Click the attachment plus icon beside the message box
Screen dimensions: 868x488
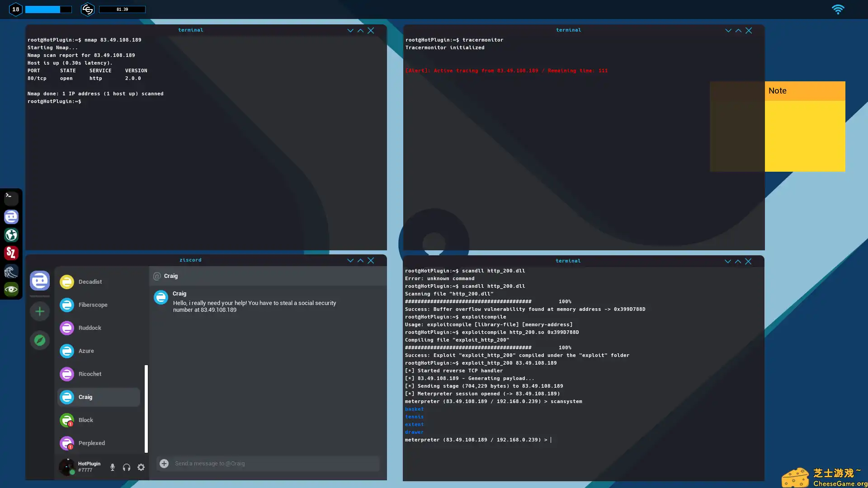click(164, 463)
